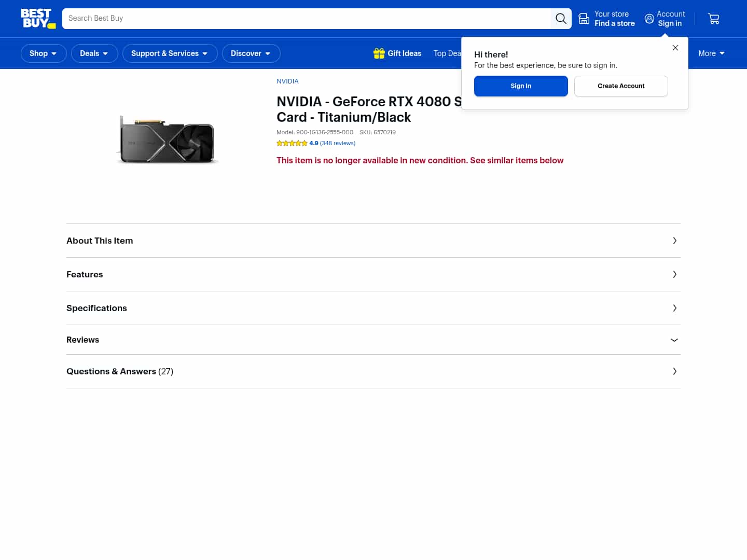
Task: Expand the Specifications section
Action: (x=374, y=308)
